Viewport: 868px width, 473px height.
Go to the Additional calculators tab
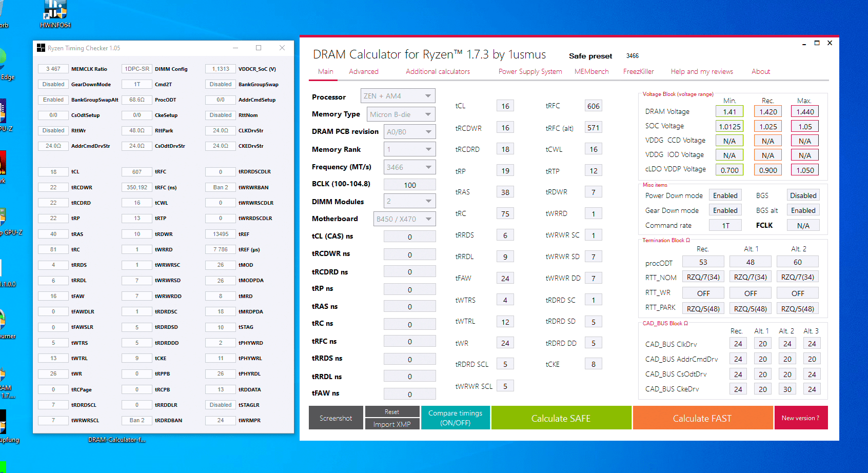point(438,71)
